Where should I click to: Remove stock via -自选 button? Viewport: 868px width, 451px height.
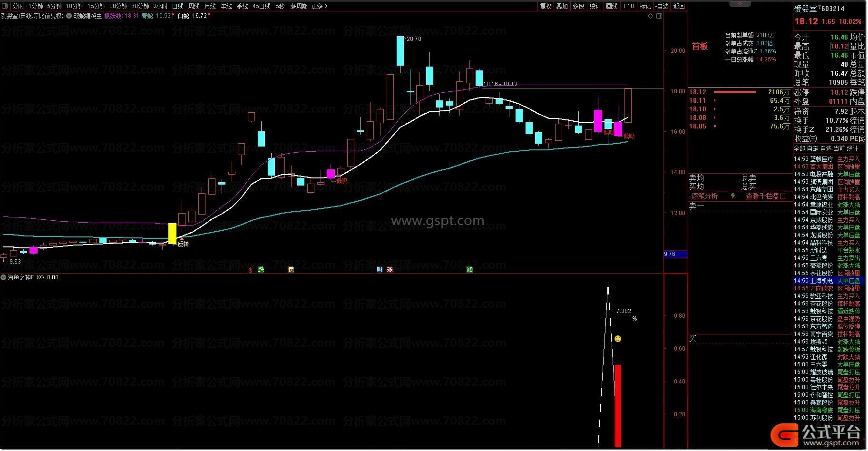click(x=662, y=6)
